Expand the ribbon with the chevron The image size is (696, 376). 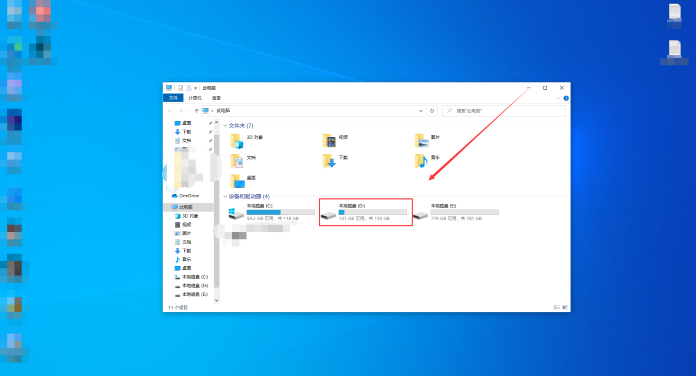click(558, 99)
